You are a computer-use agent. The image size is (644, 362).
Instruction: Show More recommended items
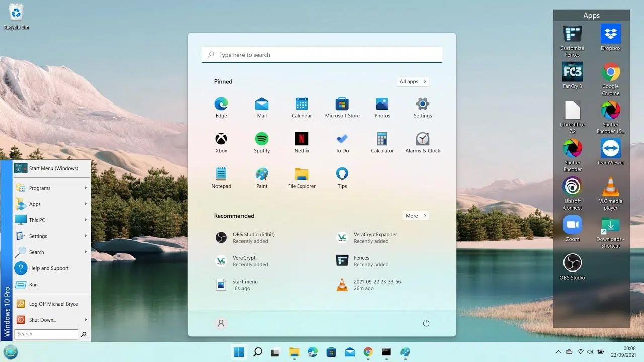pyautogui.click(x=416, y=216)
